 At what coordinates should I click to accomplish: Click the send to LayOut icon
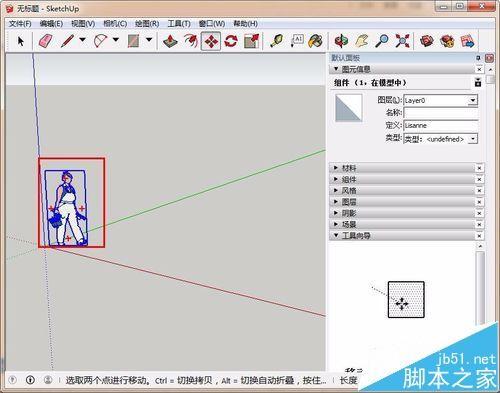(467, 41)
